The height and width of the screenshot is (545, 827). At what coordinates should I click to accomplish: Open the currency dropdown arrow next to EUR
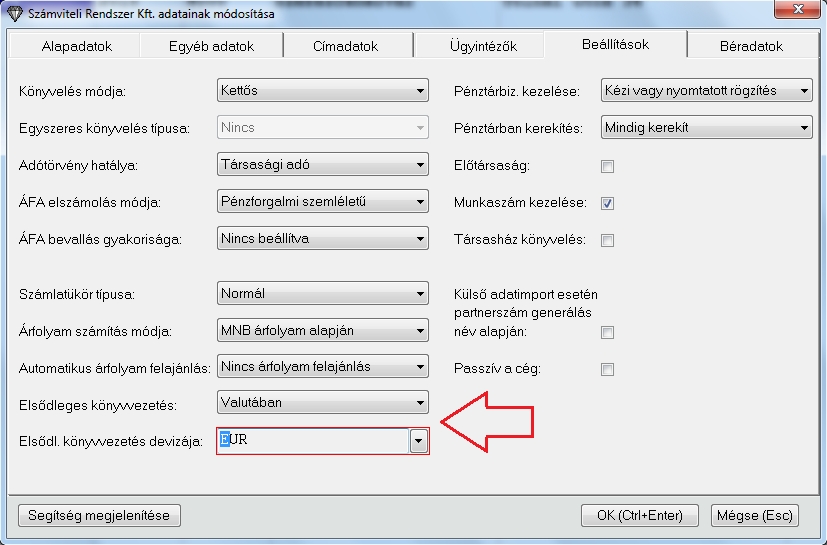click(419, 441)
